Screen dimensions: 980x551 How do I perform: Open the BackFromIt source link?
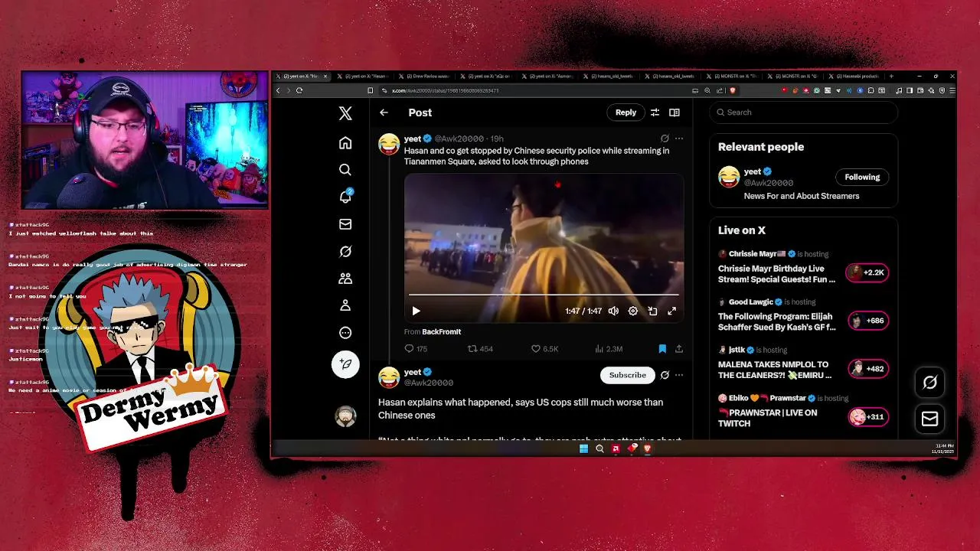click(441, 331)
